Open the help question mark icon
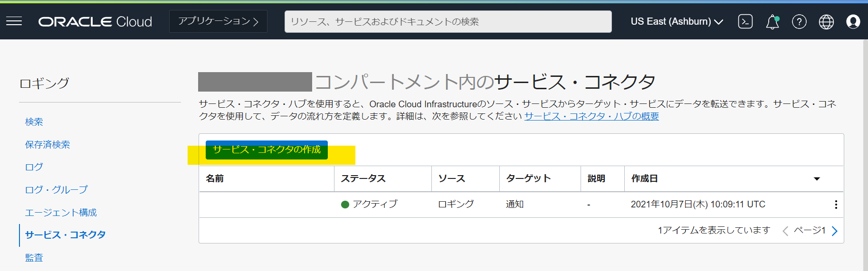 coord(799,22)
